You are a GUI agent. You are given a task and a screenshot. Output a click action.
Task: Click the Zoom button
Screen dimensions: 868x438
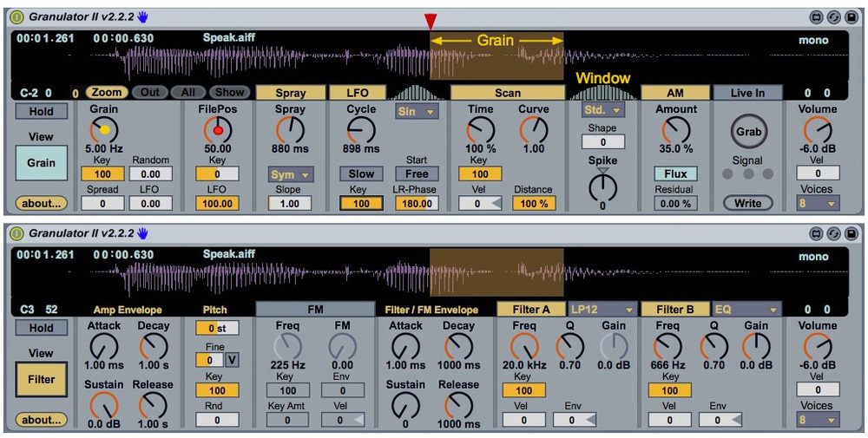click(106, 92)
